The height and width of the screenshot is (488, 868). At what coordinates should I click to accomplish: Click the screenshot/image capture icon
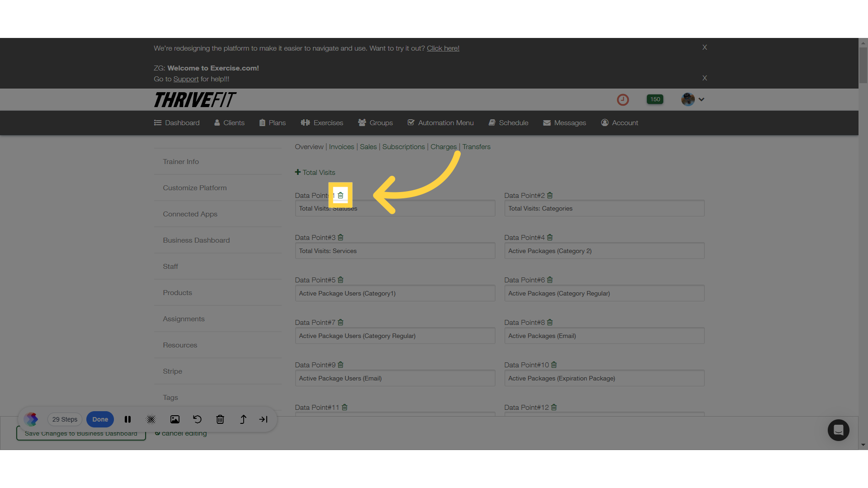point(175,419)
